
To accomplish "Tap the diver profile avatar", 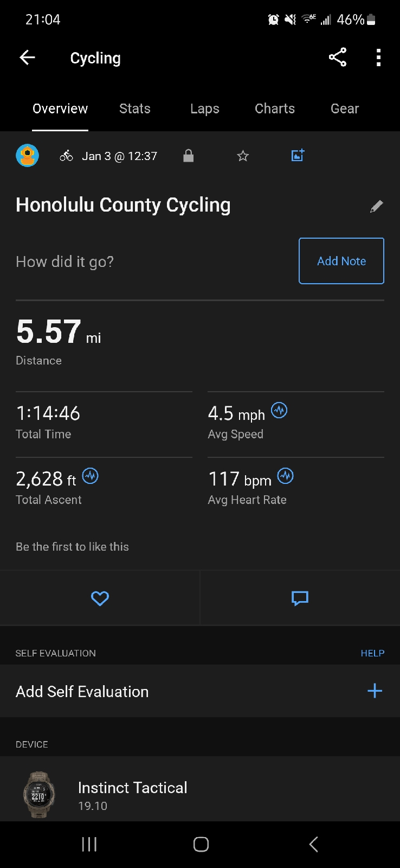I will [x=27, y=156].
